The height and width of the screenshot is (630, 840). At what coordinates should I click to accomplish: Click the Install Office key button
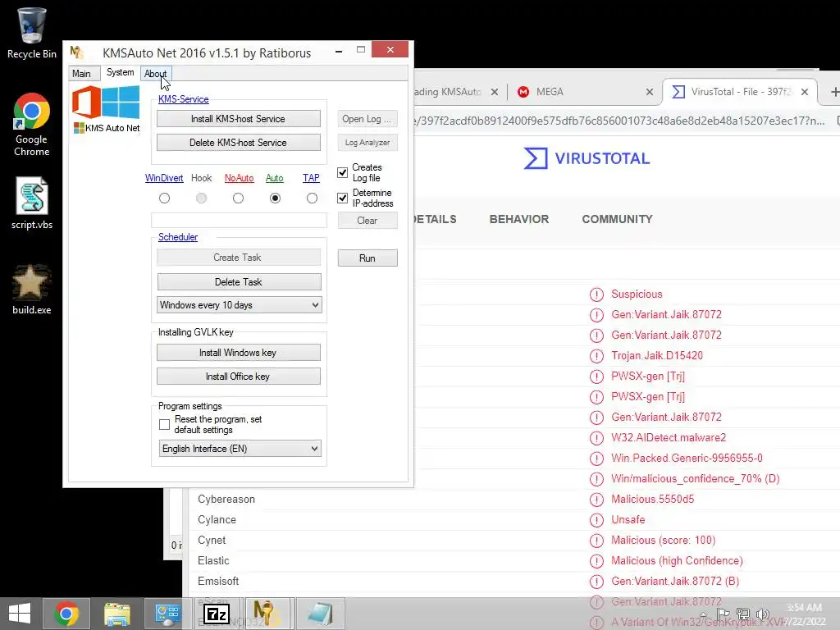click(239, 376)
